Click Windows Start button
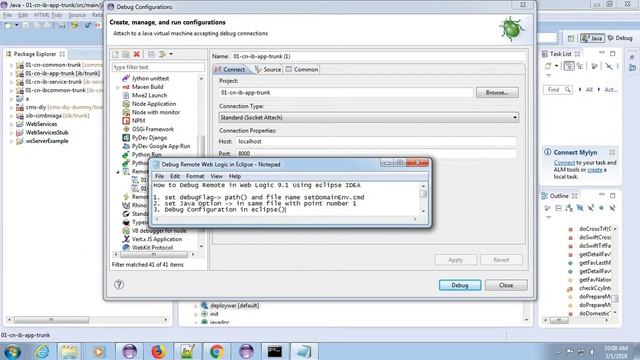 tap(12, 351)
